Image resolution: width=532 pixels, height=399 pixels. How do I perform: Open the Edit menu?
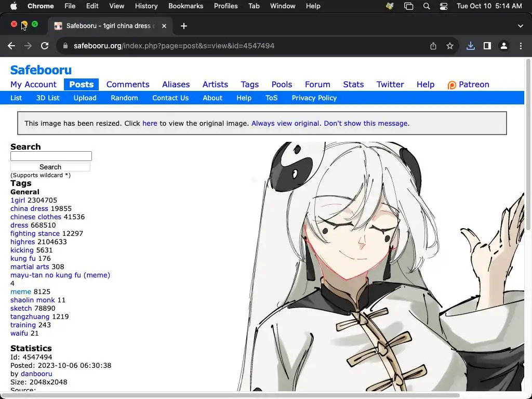coord(92,6)
